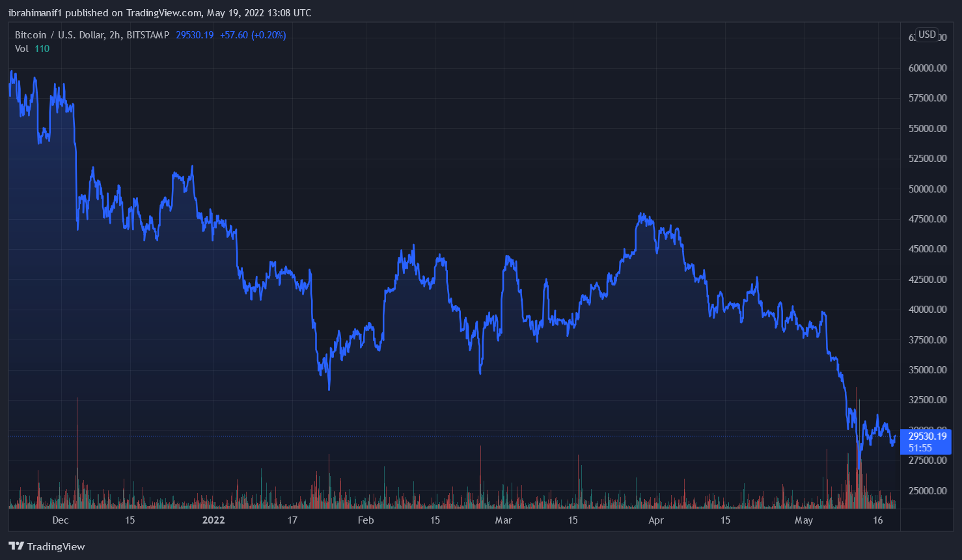
Task: Click the ibrahimanif1 publisher header text
Action: click(35, 13)
